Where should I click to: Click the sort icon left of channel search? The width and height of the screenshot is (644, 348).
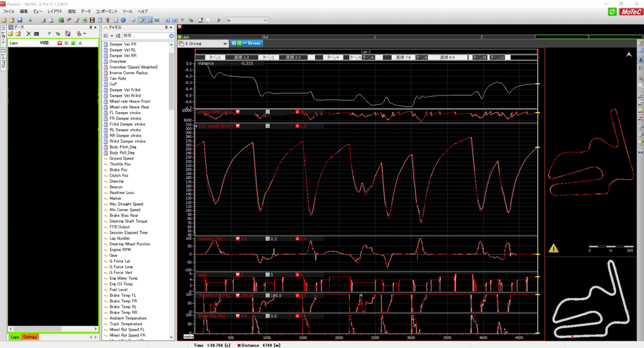(117, 36)
